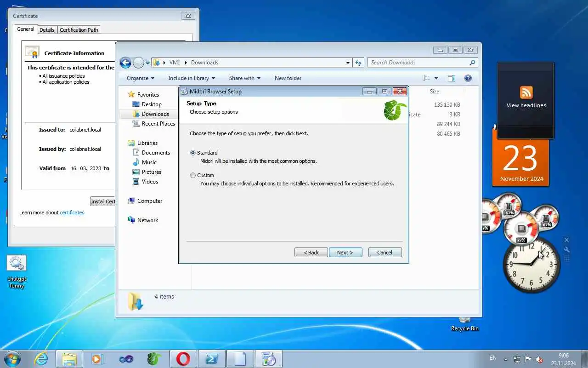The height and width of the screenshot is (368, 588).
Task: Select the Standard setup radio button
Action: coord(193,153)
